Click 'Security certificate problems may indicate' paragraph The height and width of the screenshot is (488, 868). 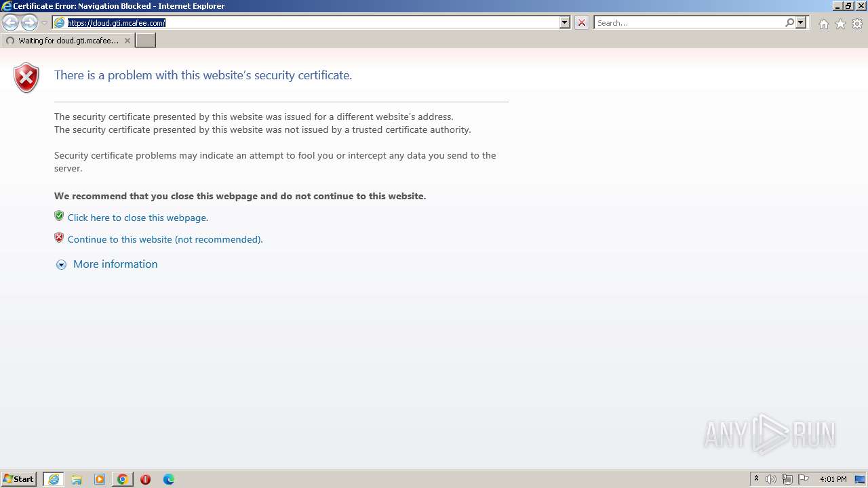[x=275, y=162]
